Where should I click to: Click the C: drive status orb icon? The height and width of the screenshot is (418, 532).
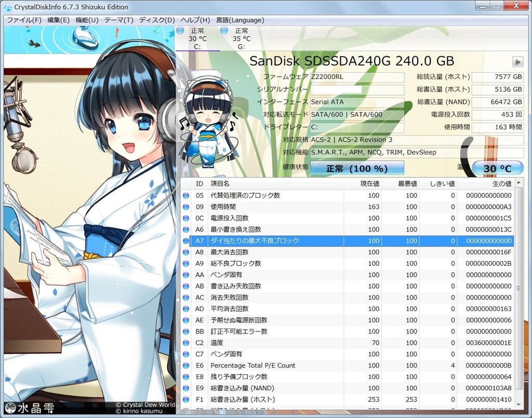pyautogui.click(x=180, y=31)
